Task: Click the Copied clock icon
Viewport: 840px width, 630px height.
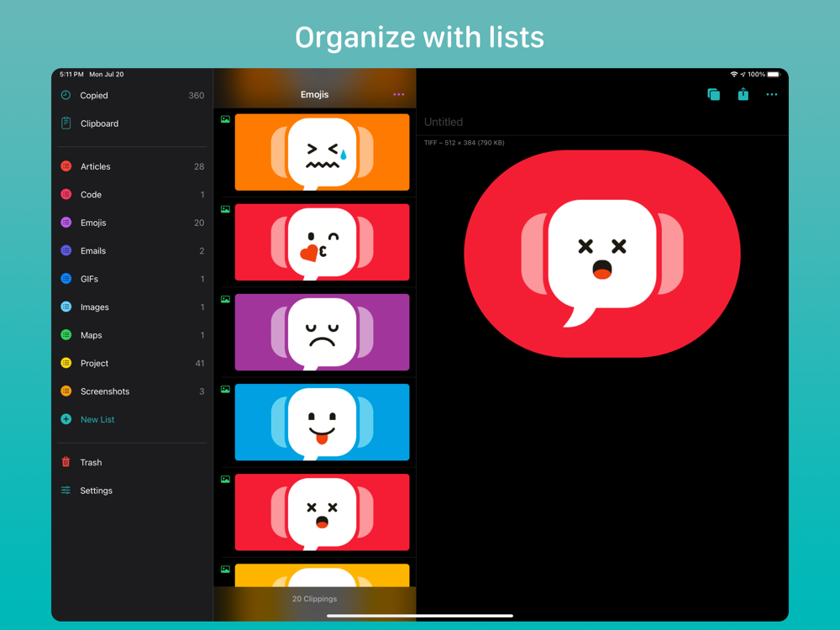Action: 66,95
